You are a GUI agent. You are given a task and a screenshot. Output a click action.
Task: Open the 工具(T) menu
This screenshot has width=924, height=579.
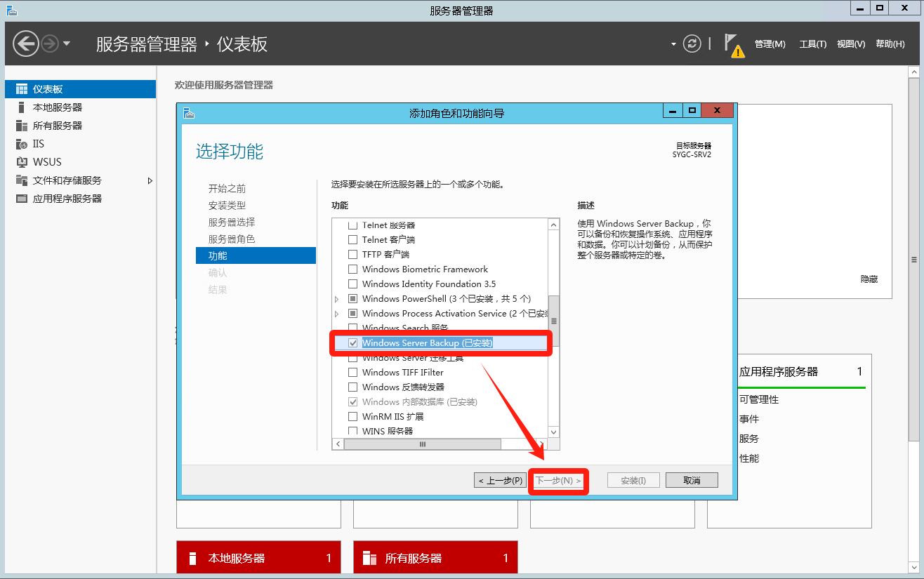coord(812,44)
